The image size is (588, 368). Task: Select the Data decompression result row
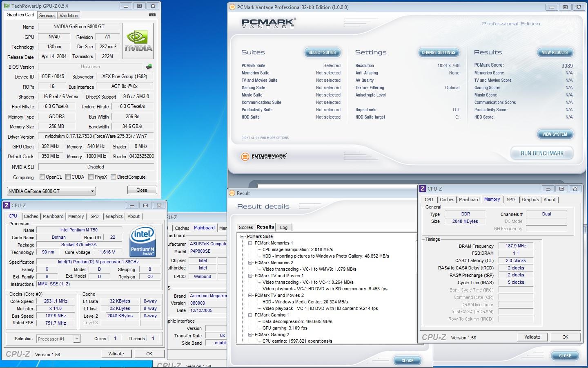tap(297, 321)
